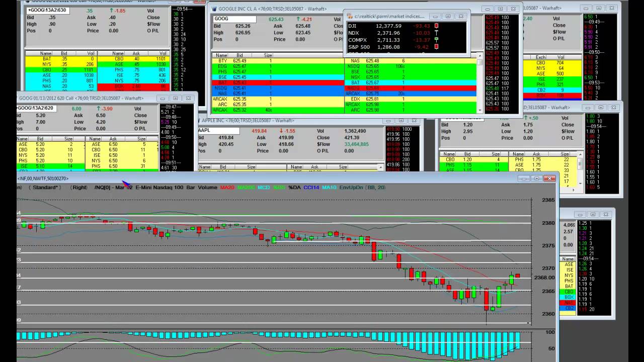Click the market indices window title icon

pyautogui.click(x=350, y=16)
